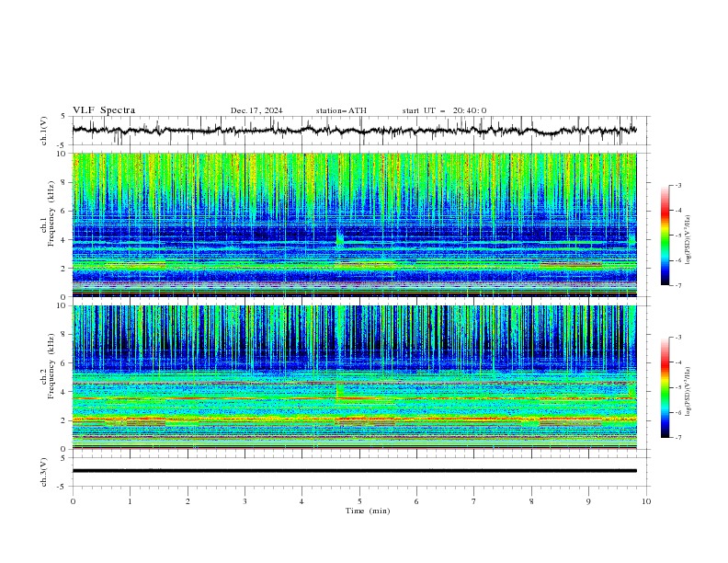The height and width of the screenshot is (563, 728).
Task: Select the date text "Dec. 17, 2024"
Action: tap(256, 110)
